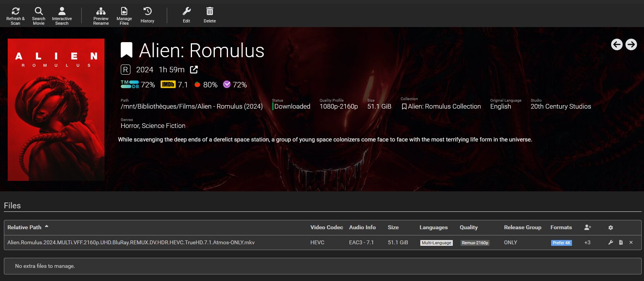Open the table options gear icon
This screenshot has width=644, height=281.
click(611, 228)
